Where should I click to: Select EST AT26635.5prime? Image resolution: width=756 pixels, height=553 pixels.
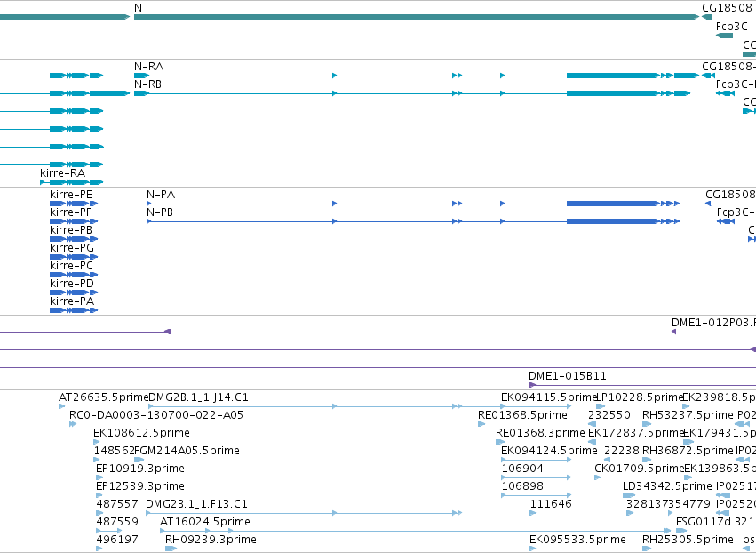click(103, 397)
